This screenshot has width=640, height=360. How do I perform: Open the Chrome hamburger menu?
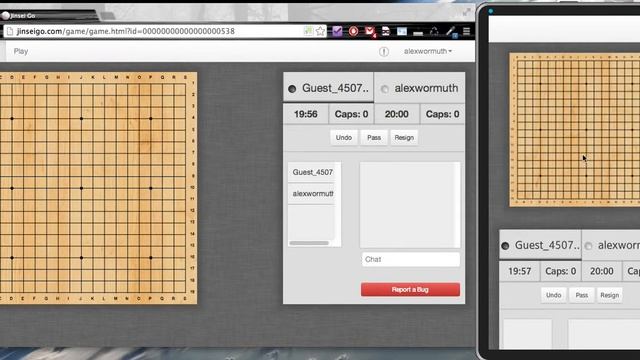467,31
